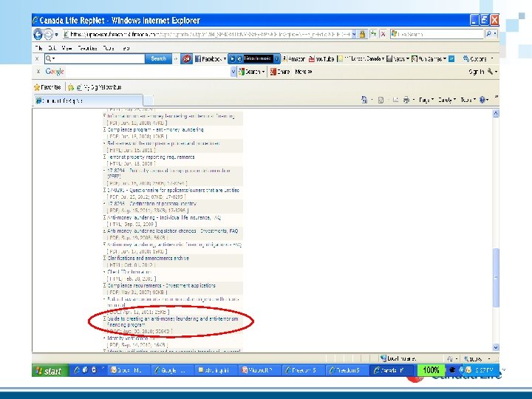The width and height of the screenshot is (532, 399).
Task: Open Compliance program - anti-money laundering link
Action: pos(156,129)
